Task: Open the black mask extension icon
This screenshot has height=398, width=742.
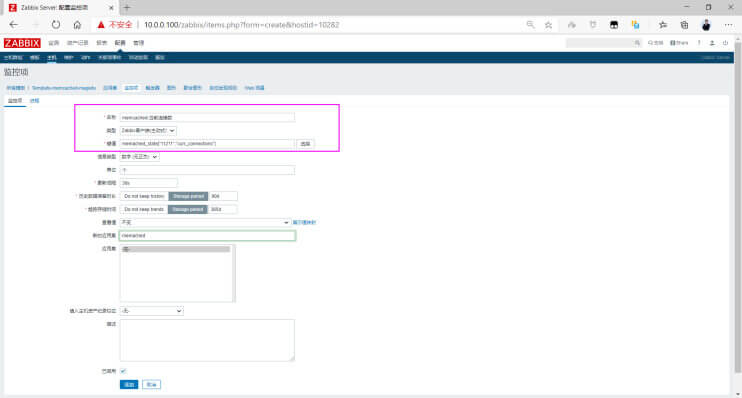Action: point(614,25)
